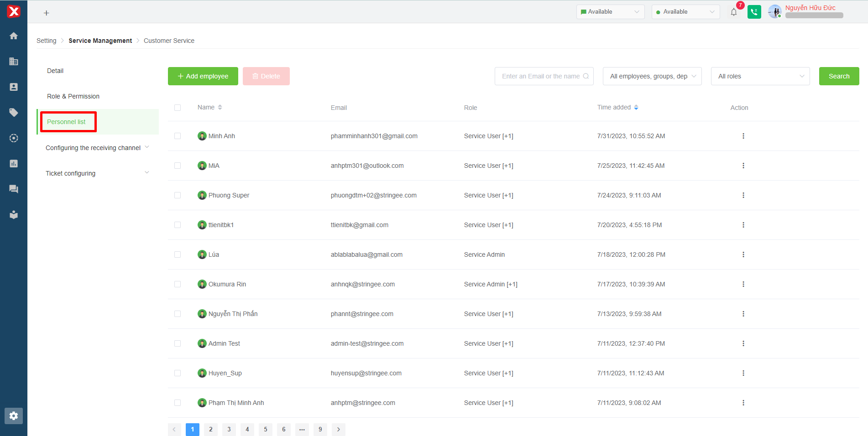Open the notifications bell
This screenshot has width=868, height=436.
click(x=734, y=12)
